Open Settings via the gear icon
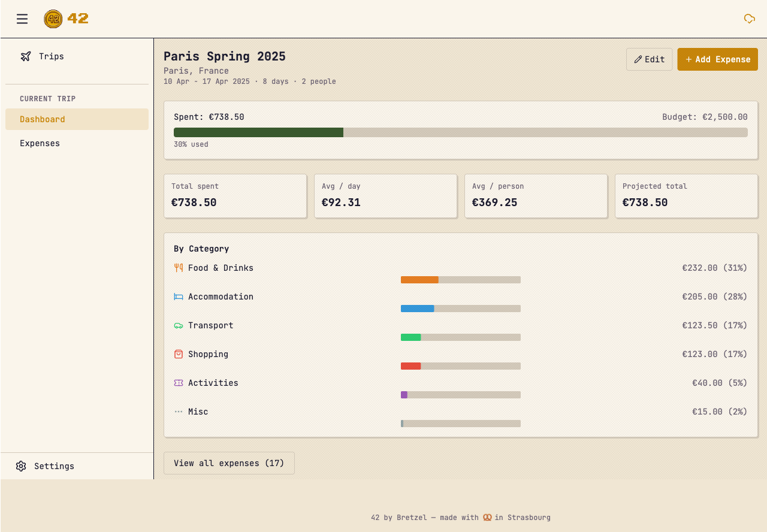This screenshot has width=767, height=532. [x=22, y=466]
